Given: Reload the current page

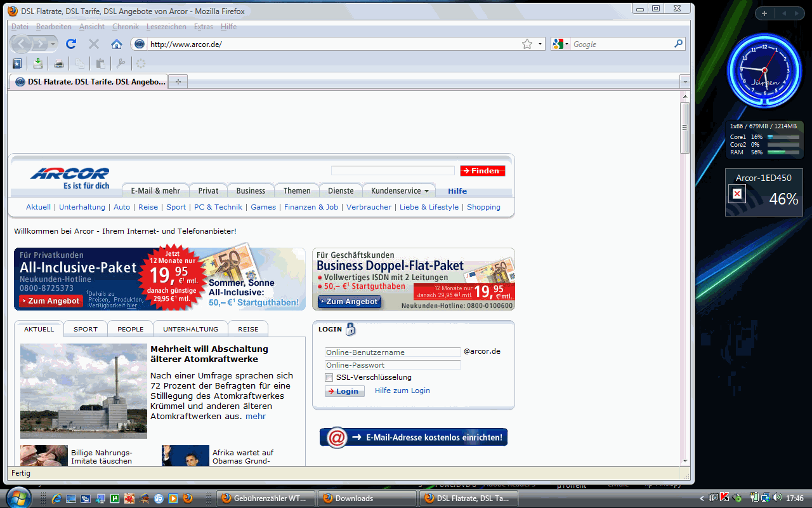Looking at the screenshot, I should 71,44.
